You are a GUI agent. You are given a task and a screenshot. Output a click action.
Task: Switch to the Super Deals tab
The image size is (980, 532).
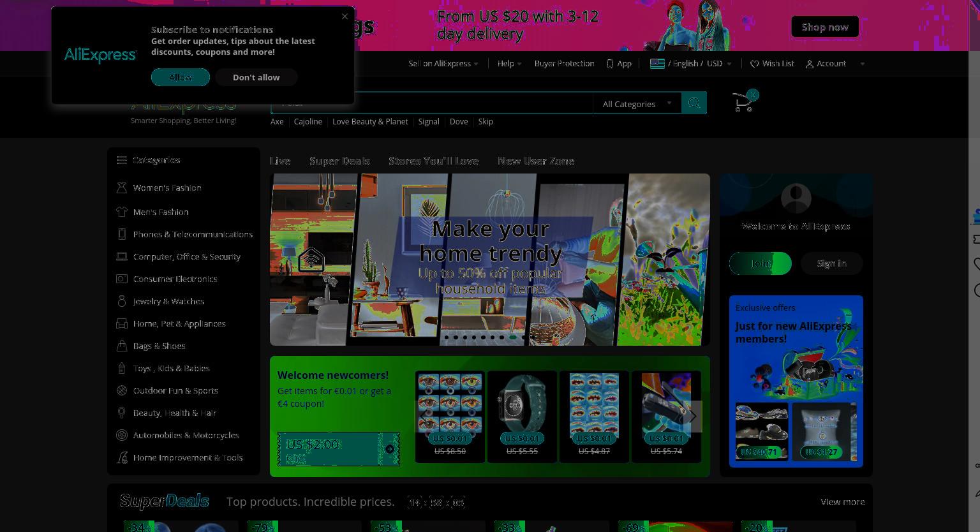tap(339, 161)
